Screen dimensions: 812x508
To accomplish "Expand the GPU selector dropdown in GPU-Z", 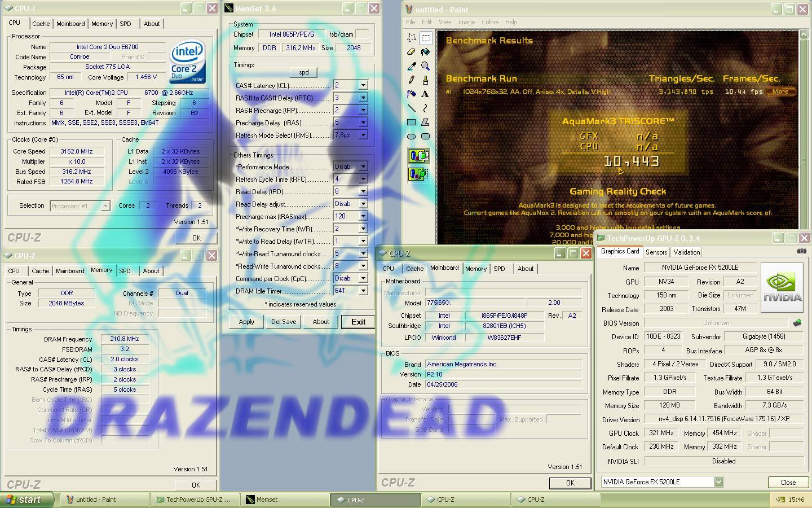I will [718, 481].
